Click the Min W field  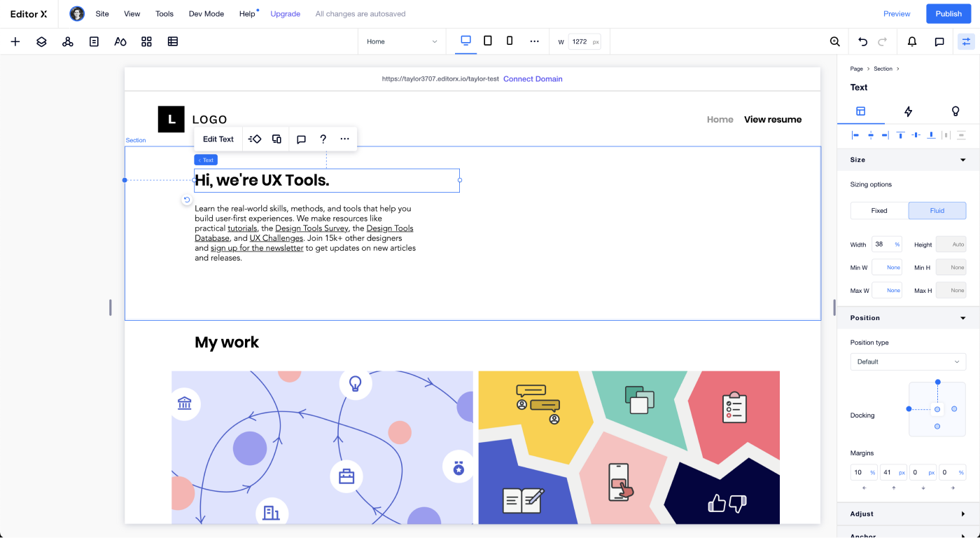coord(887,267)
